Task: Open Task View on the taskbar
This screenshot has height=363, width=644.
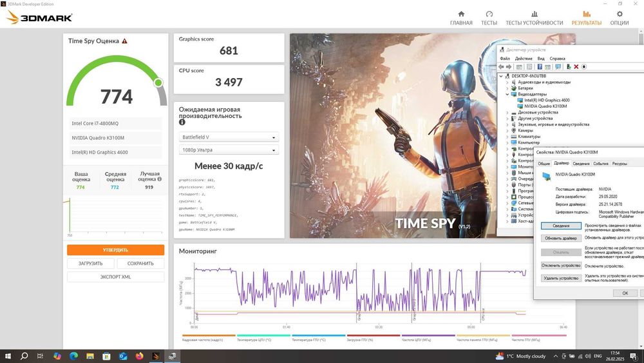Action: tap(40, 356)
